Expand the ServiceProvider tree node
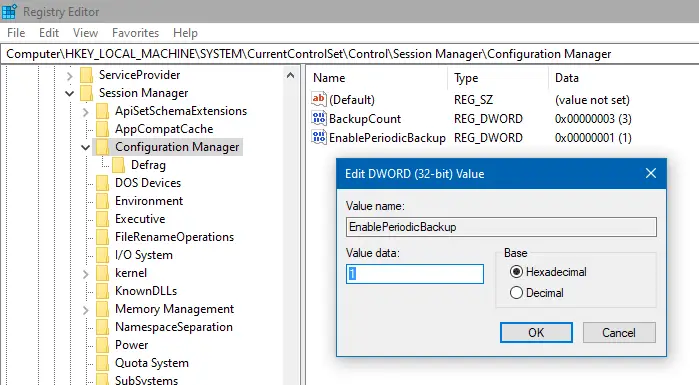 pyautogui.click(x=70, y=76)
